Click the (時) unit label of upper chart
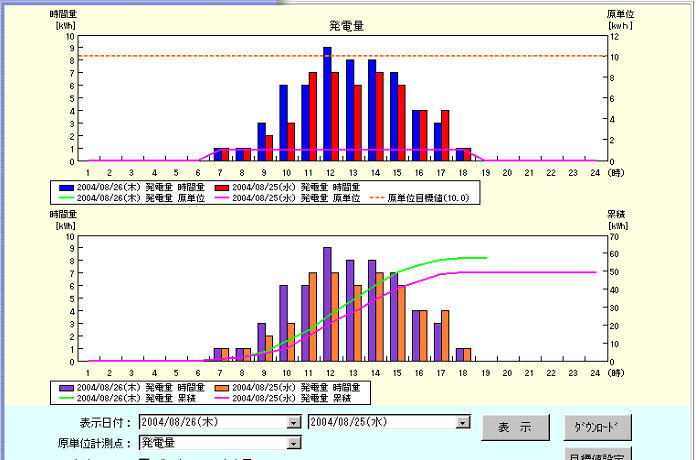This screenshot has width=696, height=460. (616, 173)
